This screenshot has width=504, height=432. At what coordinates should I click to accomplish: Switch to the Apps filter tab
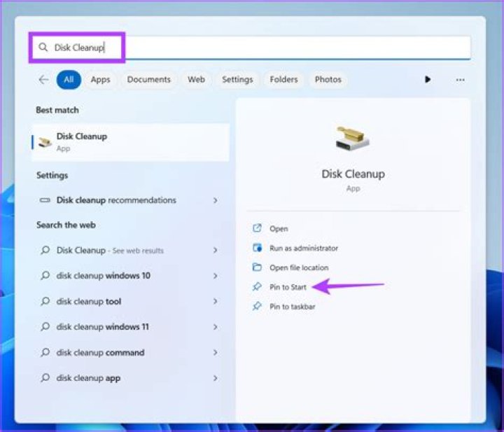100,79
